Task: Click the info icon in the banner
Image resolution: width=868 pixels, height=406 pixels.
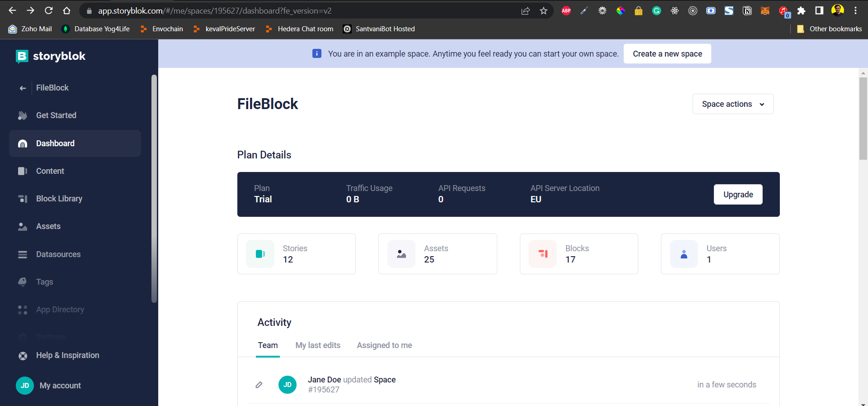Action: (317, 53)
